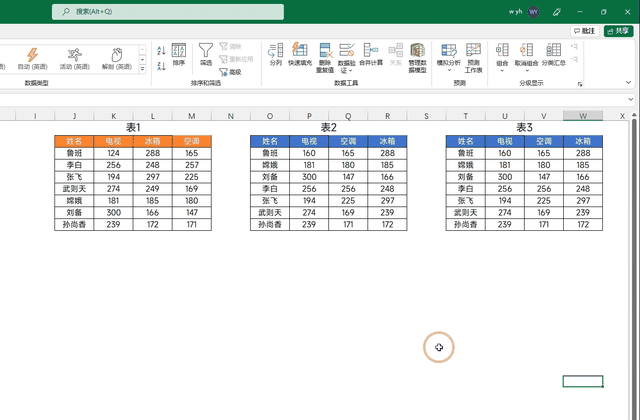Click the search box 搜索(Alt+Q)
Image resolution: width=640 pixels, height=420 pixels.
[x=168, y=12]
